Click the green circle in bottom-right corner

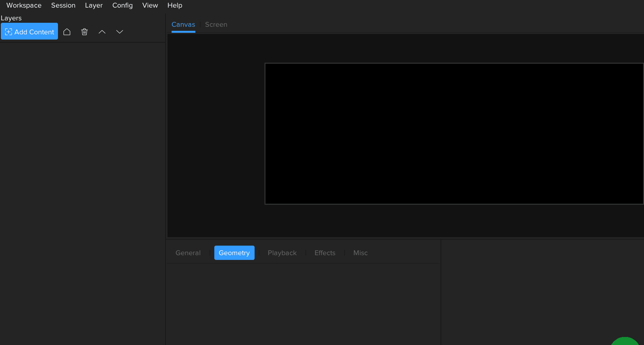click(625, 341)
